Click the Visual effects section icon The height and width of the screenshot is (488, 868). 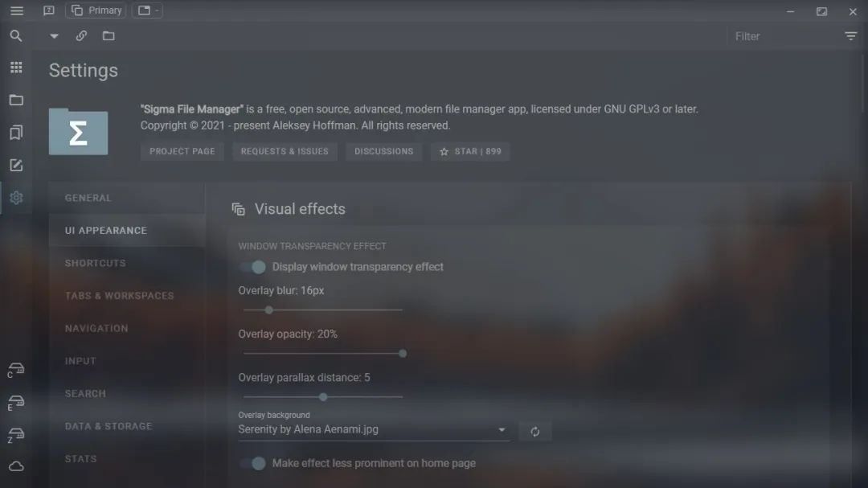(239, 209)
